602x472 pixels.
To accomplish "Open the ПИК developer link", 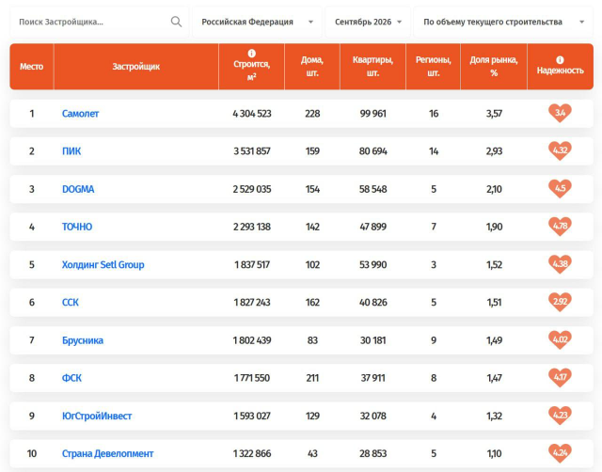I will pyautogui.click(x=71, y=151).
